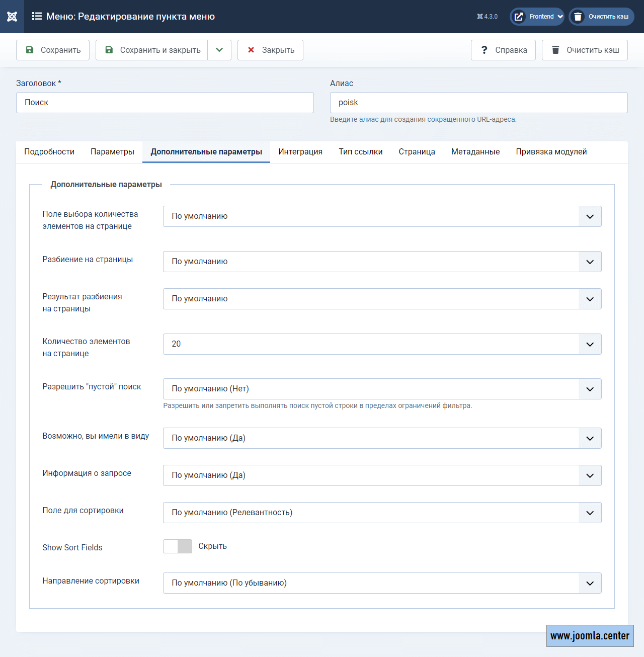Click the Заголовок title input field
This screenshot has height=657, width=644.
pos(165,103)
